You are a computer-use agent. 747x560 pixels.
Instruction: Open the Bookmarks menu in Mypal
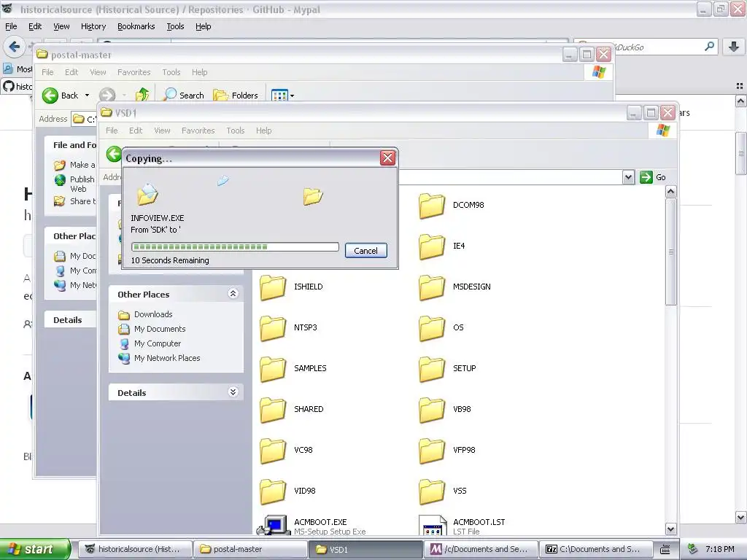coord(136,26)
